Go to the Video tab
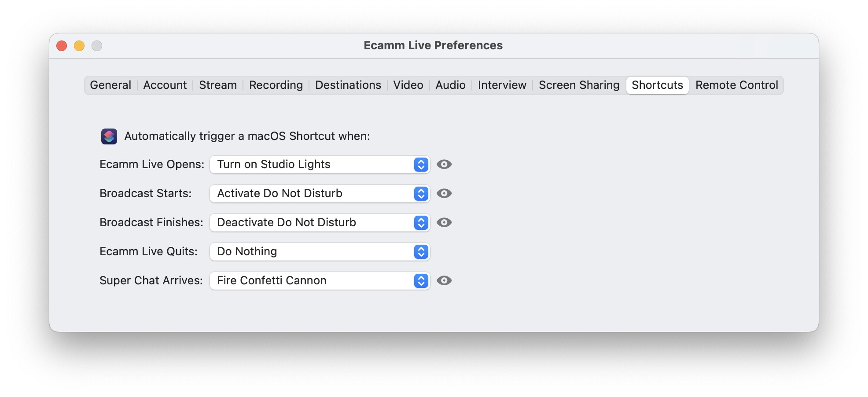Viewport: 868px width, 397px height. [408, 85]
